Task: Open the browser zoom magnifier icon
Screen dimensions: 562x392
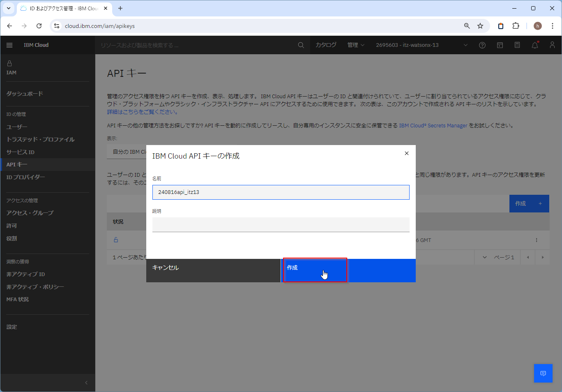Action: click(x=467, y=26)
